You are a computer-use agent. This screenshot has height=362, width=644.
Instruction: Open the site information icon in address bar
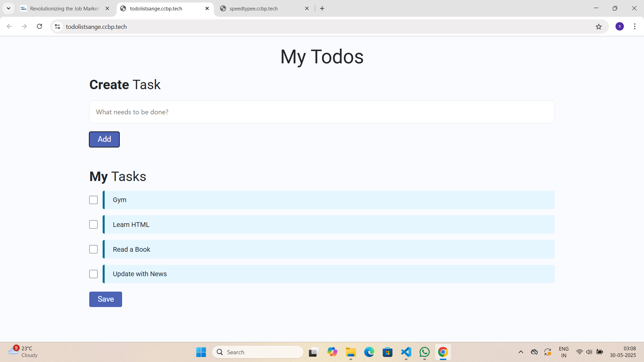pyautogui.click(x=58, y=26)
